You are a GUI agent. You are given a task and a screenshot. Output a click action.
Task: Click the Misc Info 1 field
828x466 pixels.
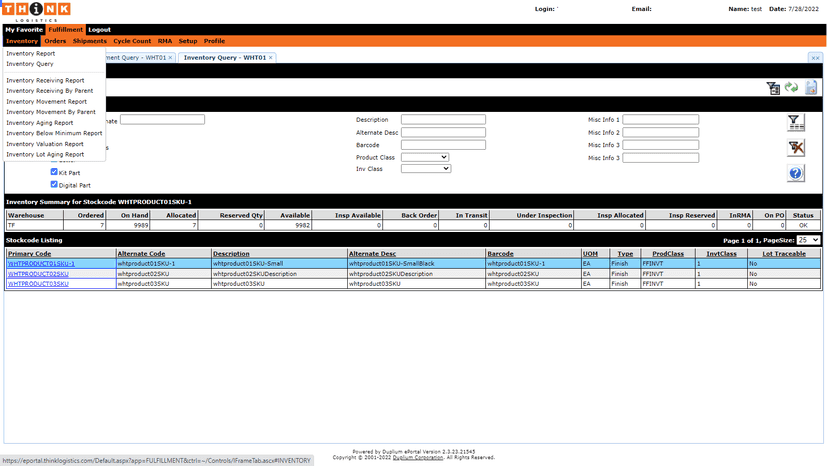coord(661,119)
